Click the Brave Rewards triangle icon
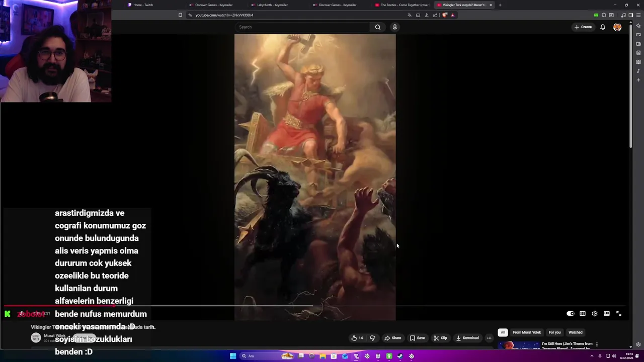644x362 pixels. [x=452, y=15]
